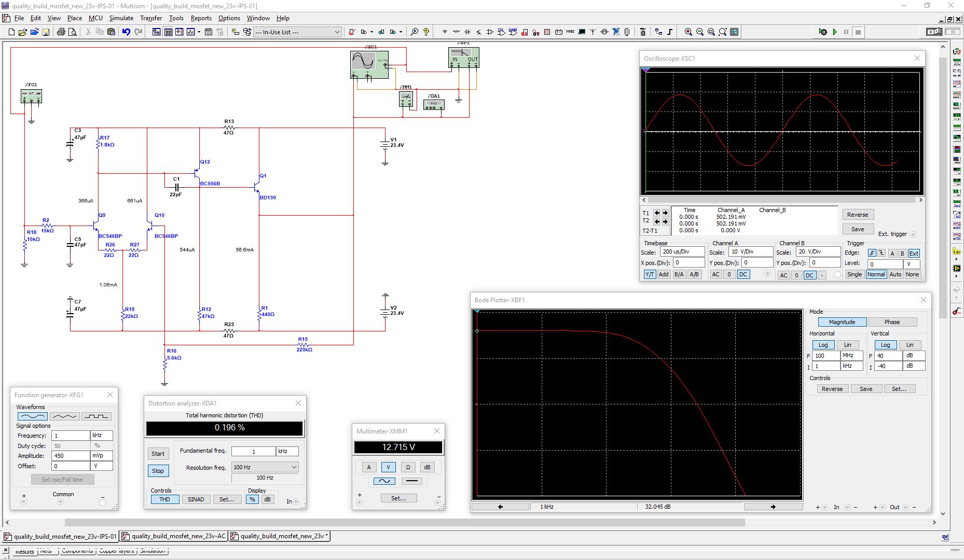Click the Print preview icon
The height and width of the screenshot is (560, 964).
click(x=73, y=32)
